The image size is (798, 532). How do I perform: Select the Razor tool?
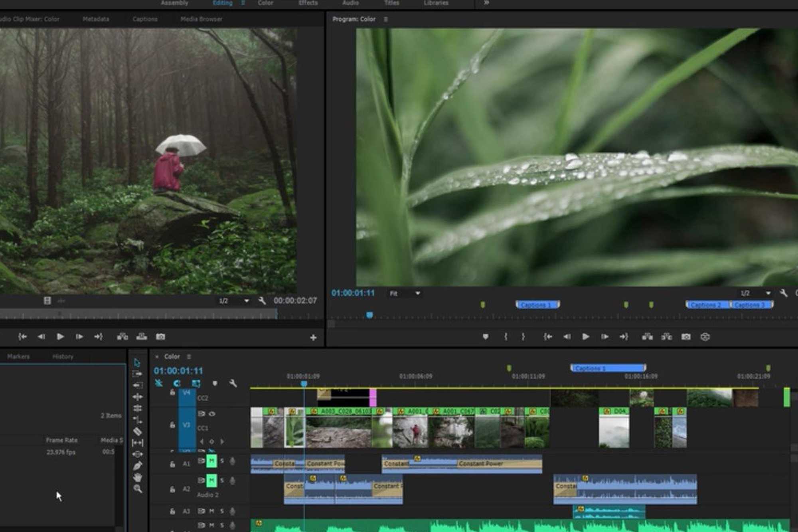[137, 431]
